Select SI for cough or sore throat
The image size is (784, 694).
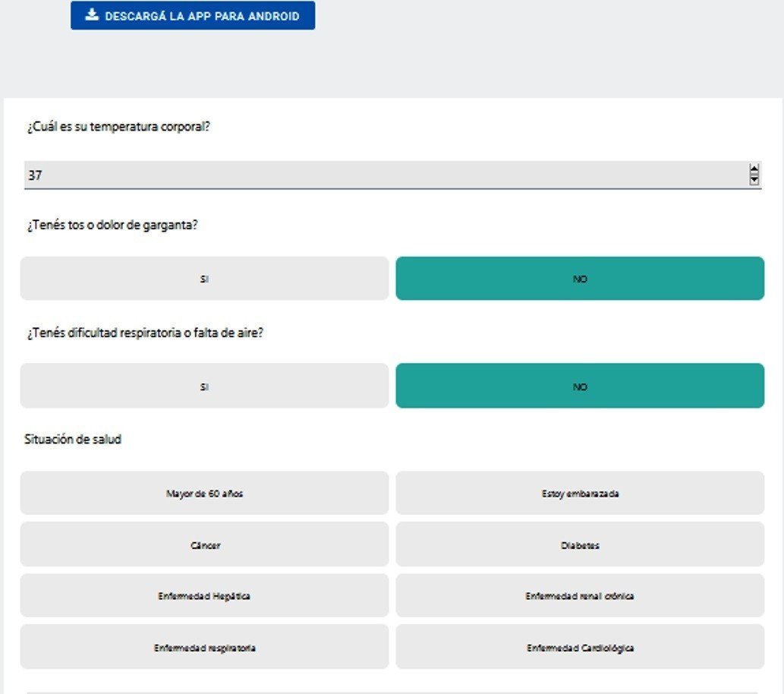(x=204, y=279)
